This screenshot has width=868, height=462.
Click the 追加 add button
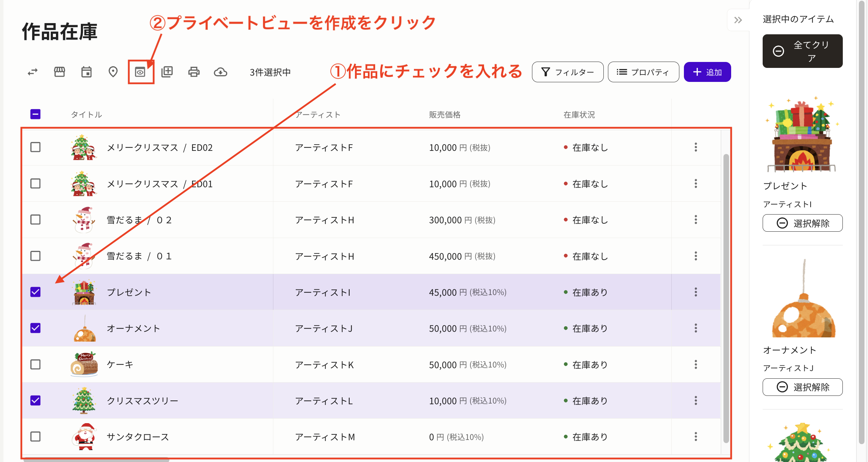707,72
